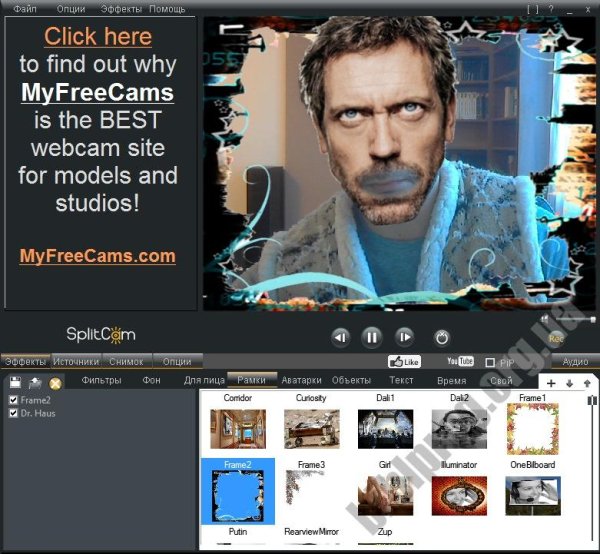This screenshot has height=554, width=600.
Task: Open the Файл menu
Action: (x=25, y=8)
